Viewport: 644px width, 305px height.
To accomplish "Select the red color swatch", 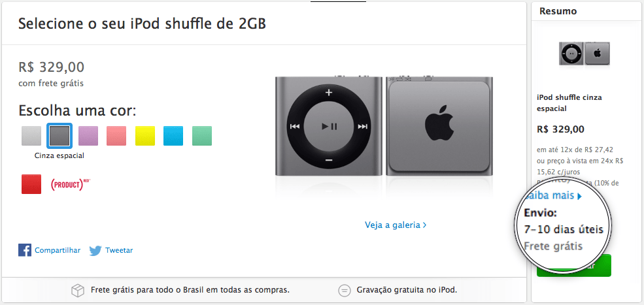I will 31,184.
